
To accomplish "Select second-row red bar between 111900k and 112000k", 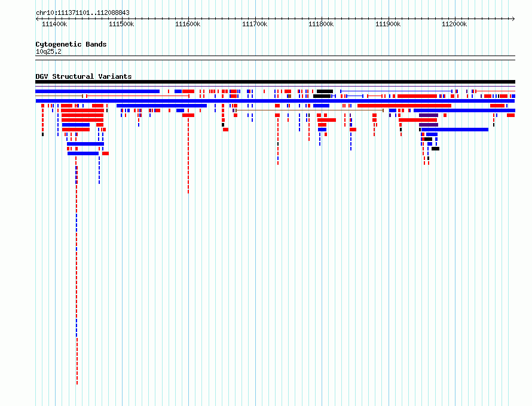I will (x=417, y=96).
